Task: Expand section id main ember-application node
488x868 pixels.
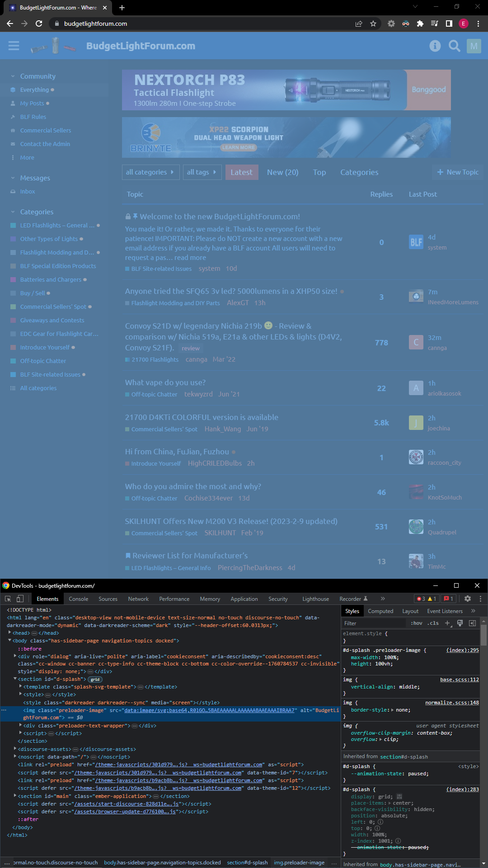Action: tap(15, 796)
